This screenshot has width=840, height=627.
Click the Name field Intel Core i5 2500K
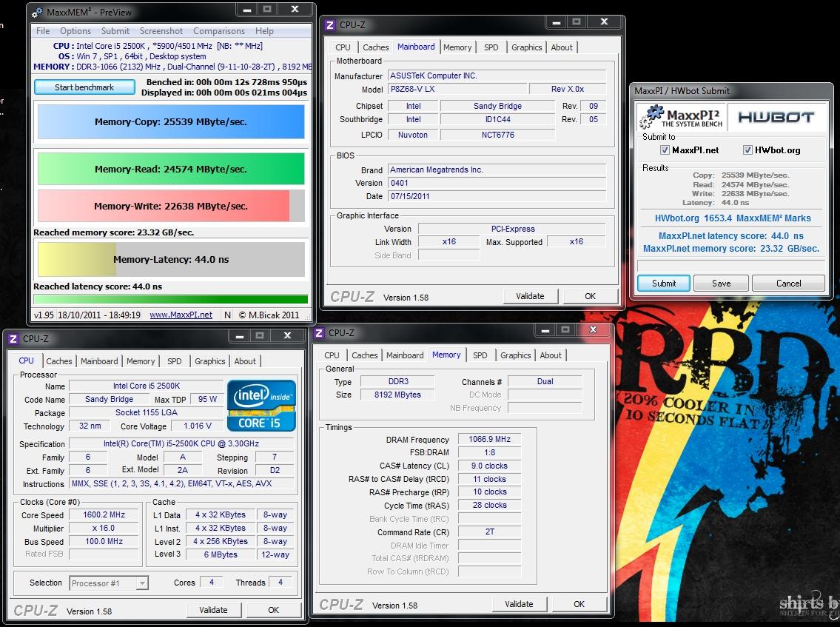point(147,386)
